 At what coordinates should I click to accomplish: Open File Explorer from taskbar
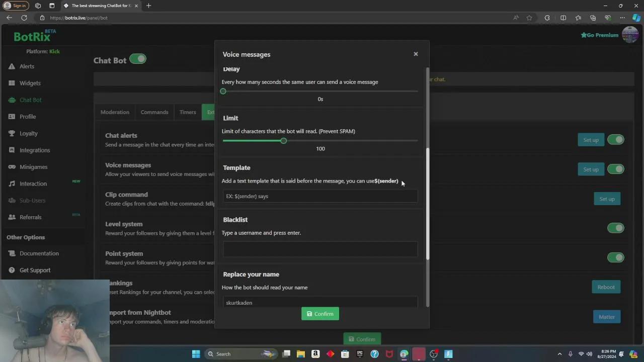point(301,354)
